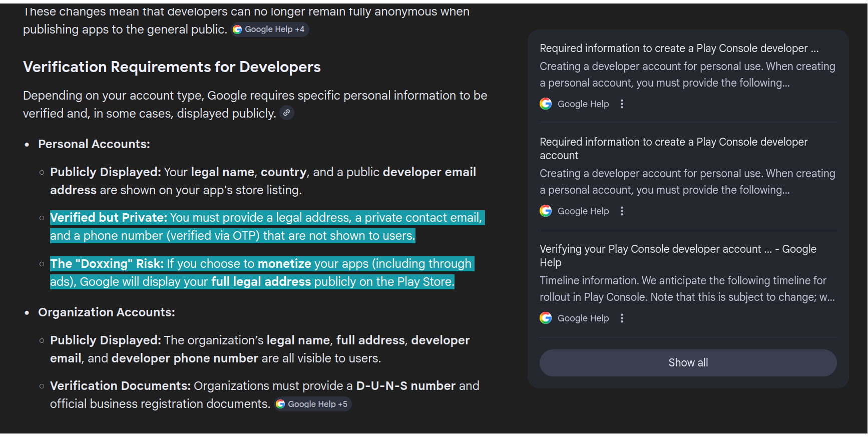Click highlighted 'The "Doxxing" Risk:' text
The image size is (868, 437).
coord(107,264)
